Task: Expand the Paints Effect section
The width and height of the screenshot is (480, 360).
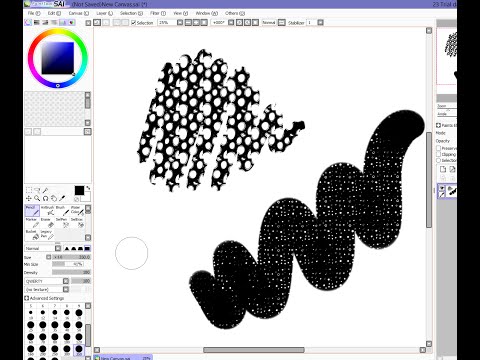Action: point(439,125)
